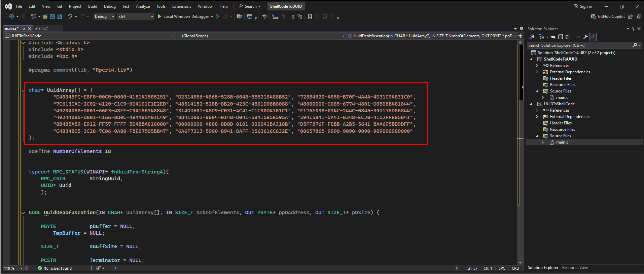Expand References under the UUIDToShellCode project
The width and height of the screenshot is (644, 274).
click(x=537, y=110)
